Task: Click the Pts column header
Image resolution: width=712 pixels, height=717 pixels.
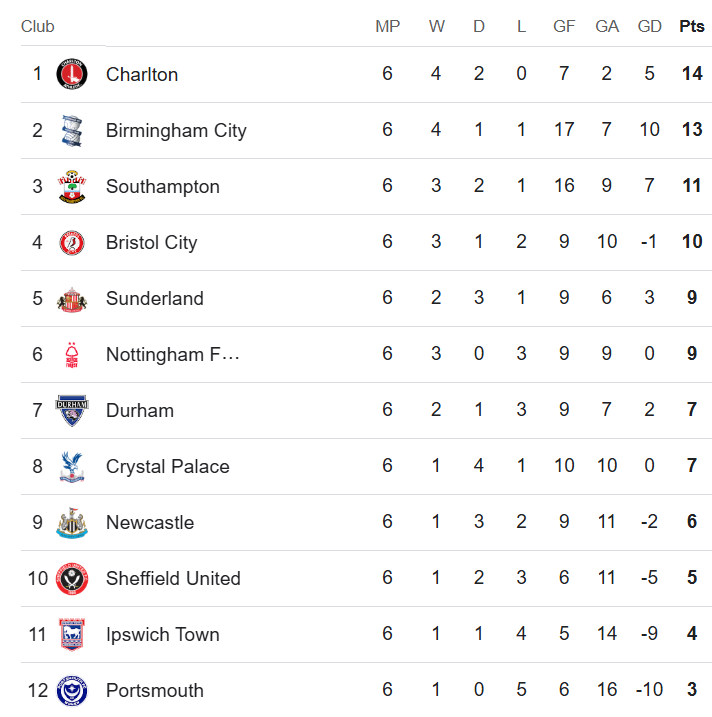Action: (x=691, y=27)
